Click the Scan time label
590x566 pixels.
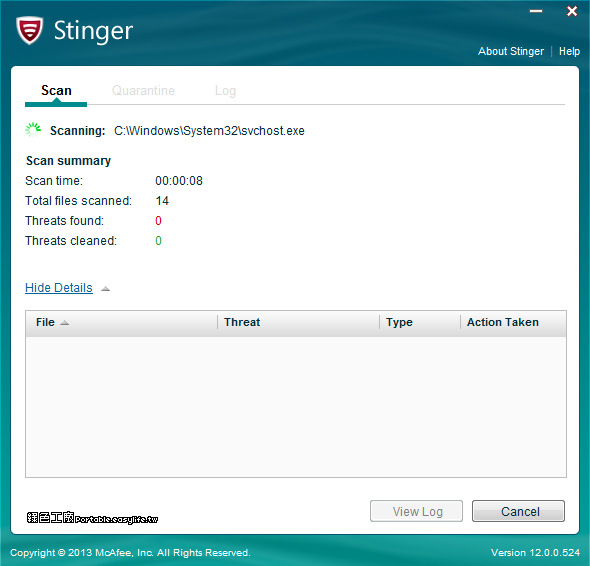54,181
